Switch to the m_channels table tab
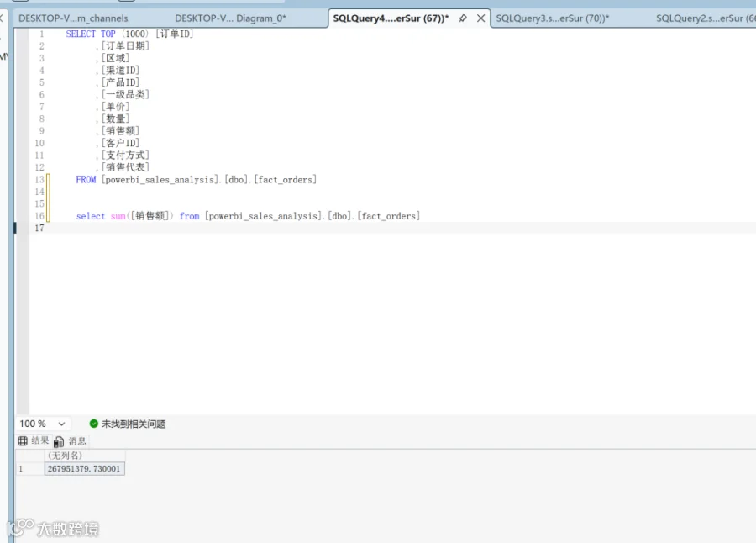Viewport: 756px width, 543px height. [x=73, y=18]
